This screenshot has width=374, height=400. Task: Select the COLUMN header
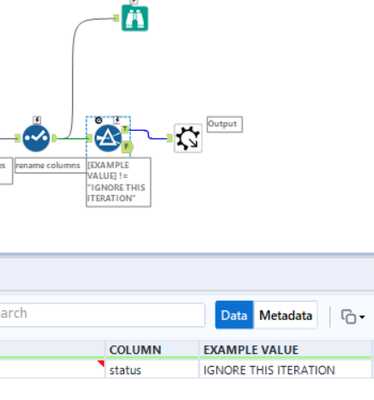click(x=152, y=350)
